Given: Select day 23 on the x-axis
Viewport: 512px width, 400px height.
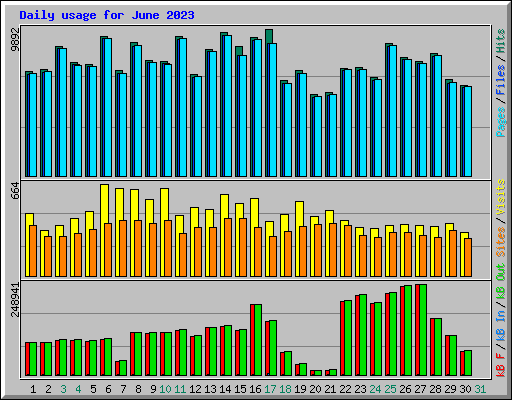Looking at the screenshot, I should coord(360,389).
